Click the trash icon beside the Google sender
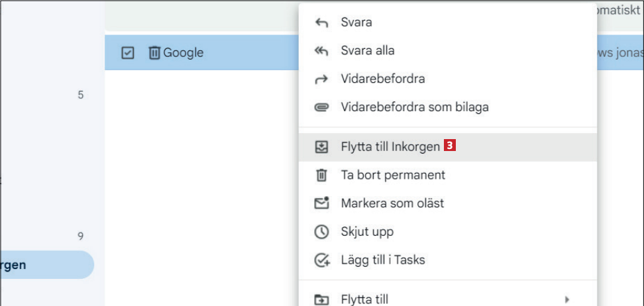644x306 pixels. tap(154, 52)
